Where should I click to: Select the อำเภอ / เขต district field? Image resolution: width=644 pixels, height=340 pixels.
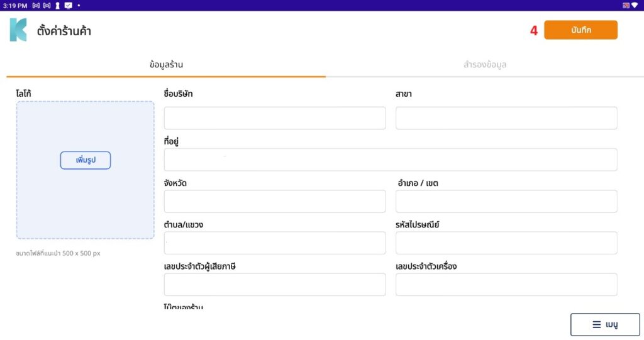coord(506,201)
